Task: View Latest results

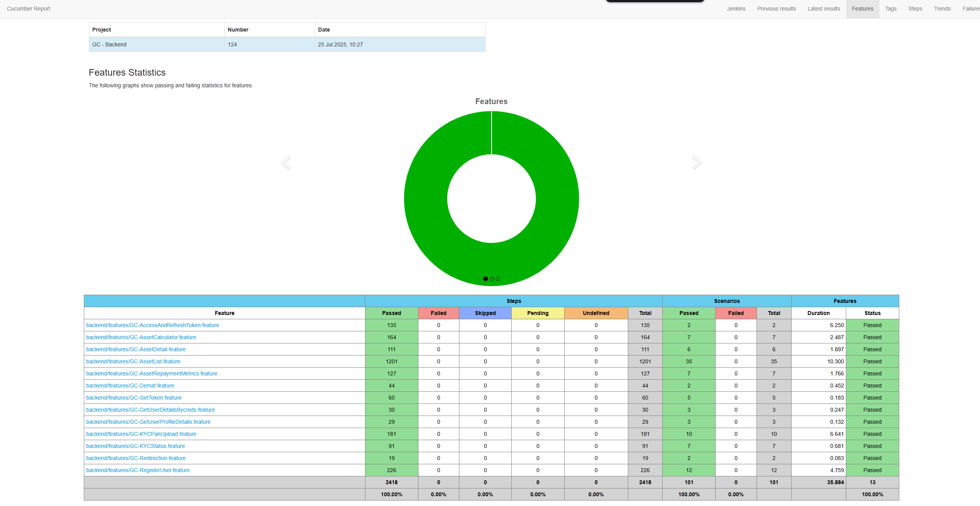Action: tap(824, 9)
